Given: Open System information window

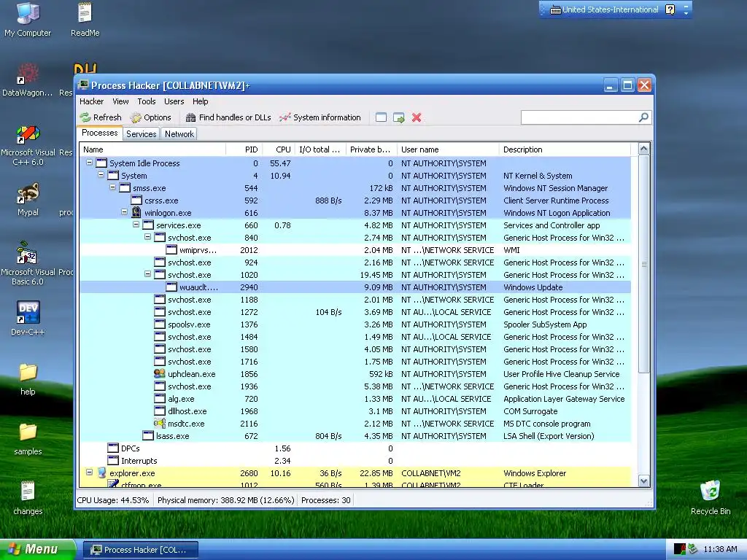Looking at the screenshot, I should click(320, 117).
